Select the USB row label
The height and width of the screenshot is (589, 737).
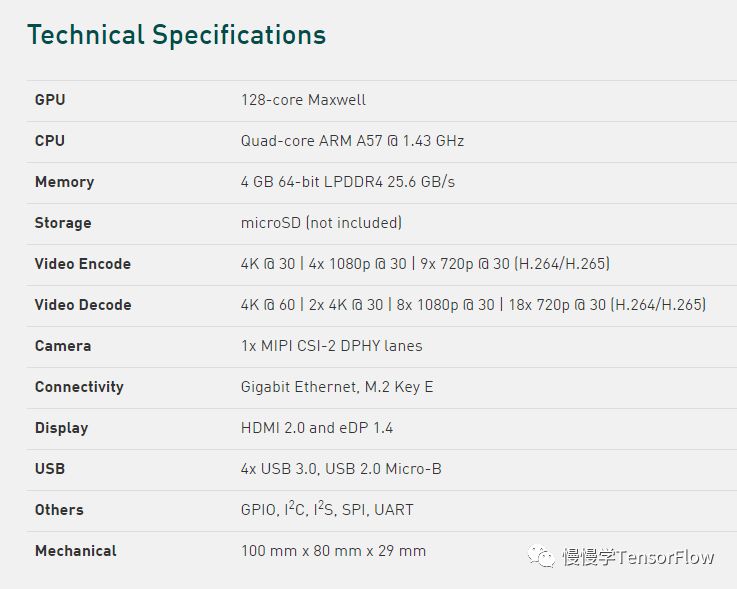[x=50, y=469]
